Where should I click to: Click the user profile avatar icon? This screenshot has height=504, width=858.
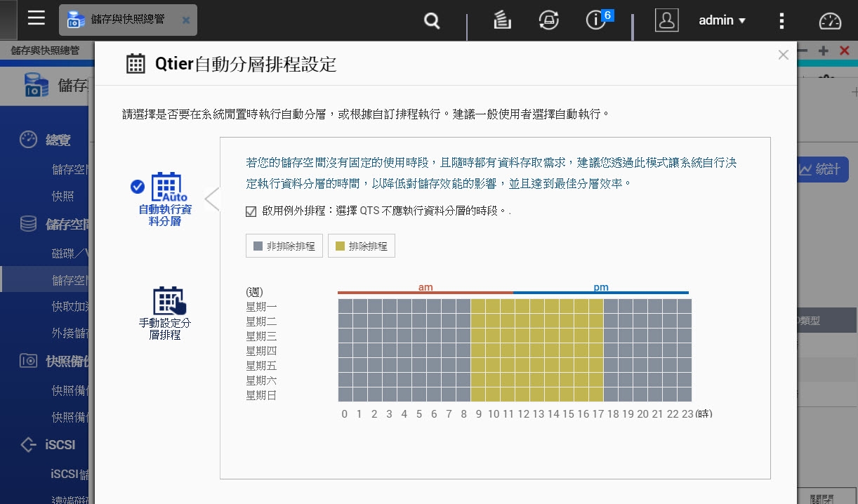click(x=666, y=20)
